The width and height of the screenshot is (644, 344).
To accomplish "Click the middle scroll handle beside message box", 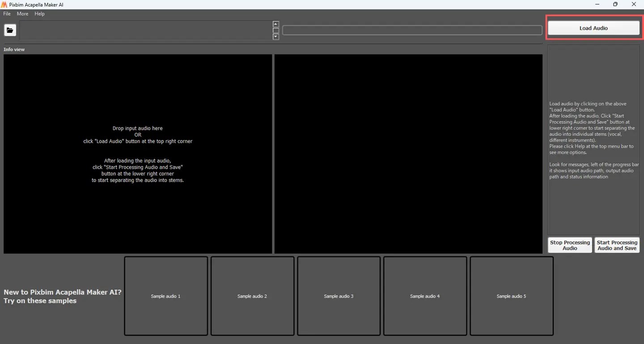I will (275, 30).
